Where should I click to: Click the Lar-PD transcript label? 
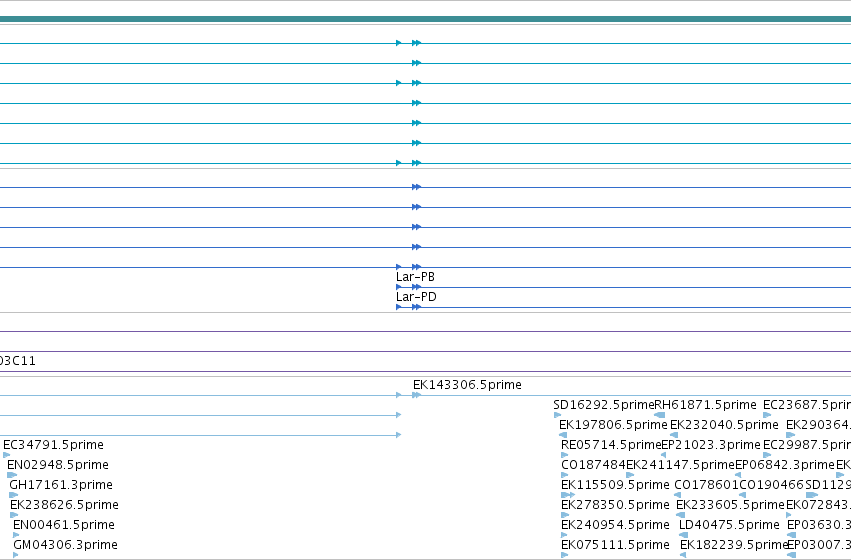pos(416,297)
